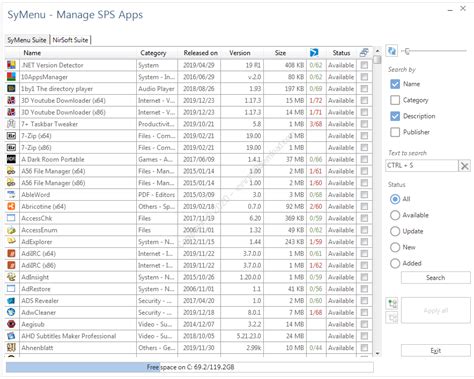Click the list scrollbar down arrow
This screenshot has height=379, width=474.
377,353
